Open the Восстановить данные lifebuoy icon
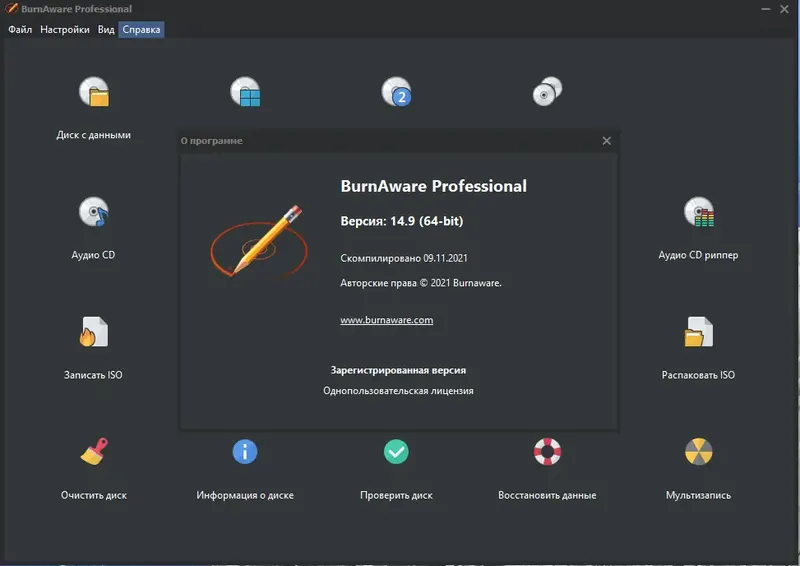Image resolution: width=800 pixels, height=566 pixels. [547, 452]
